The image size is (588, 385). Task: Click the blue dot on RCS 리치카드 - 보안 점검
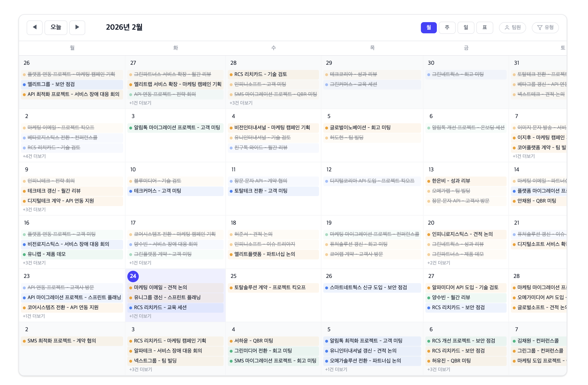click(429, 308)
